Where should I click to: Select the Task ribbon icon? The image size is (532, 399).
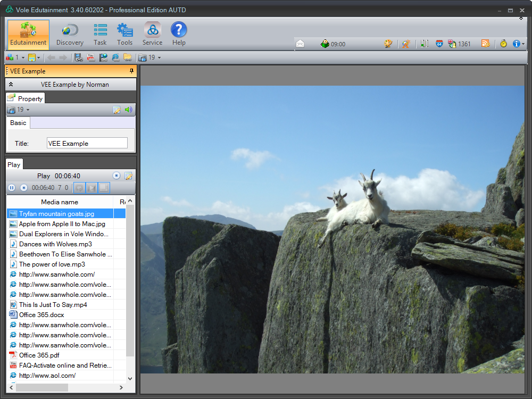(x=100, y=34)
